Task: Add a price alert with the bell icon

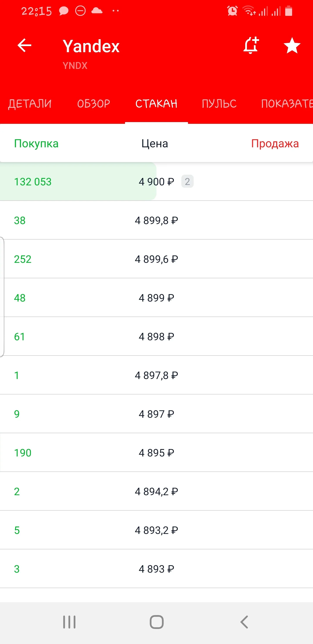Action: pyautogui.click(x=251, y=45)
